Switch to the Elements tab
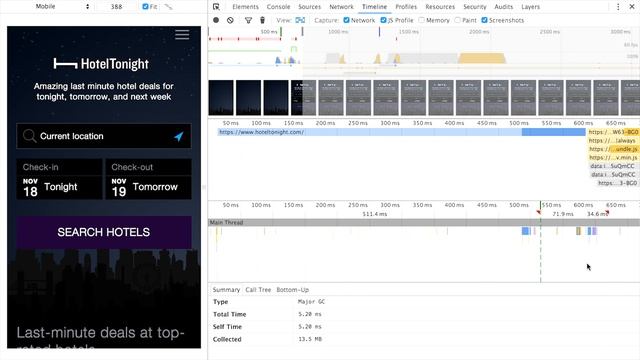640x360 pixels. click(245, 7)
